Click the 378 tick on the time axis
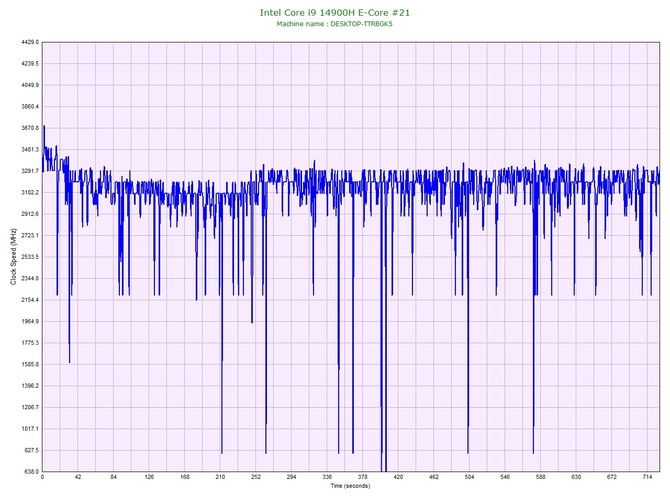 (363, 477)
